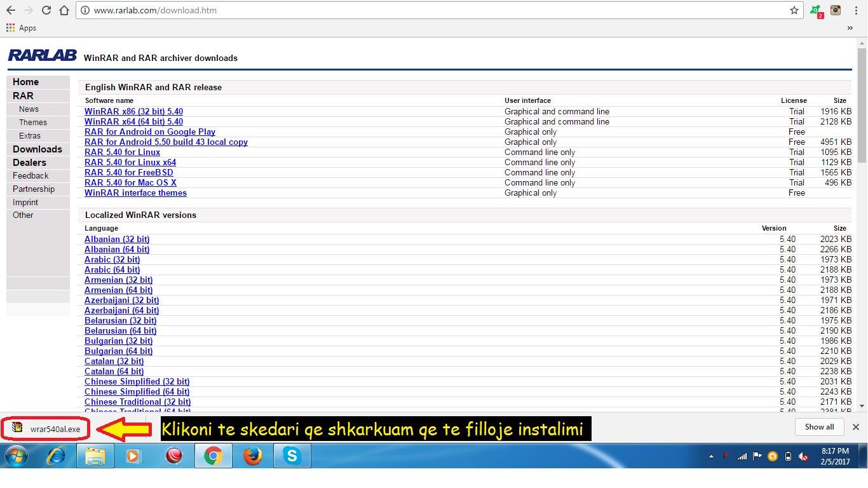868x488 pixels.
Task: Download Arabic (32 bit) WinRAR
Action: [x=112, y=259]
